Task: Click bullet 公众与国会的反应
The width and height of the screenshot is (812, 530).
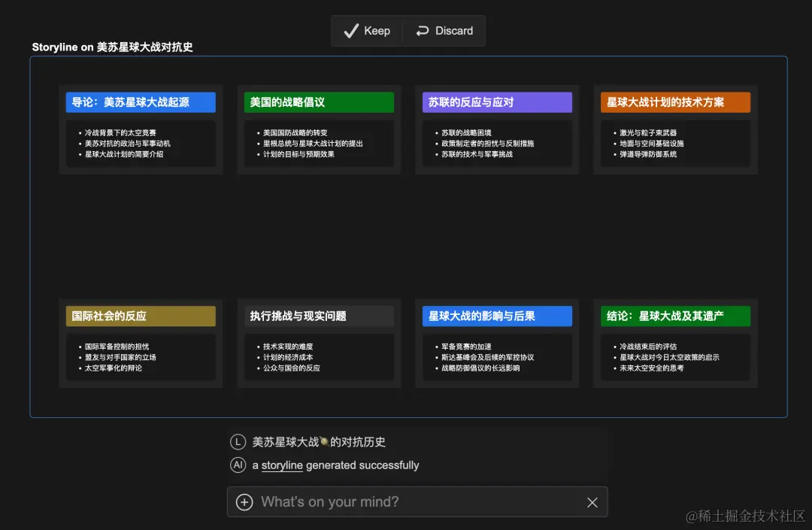Action: click(x=292, y=368)
